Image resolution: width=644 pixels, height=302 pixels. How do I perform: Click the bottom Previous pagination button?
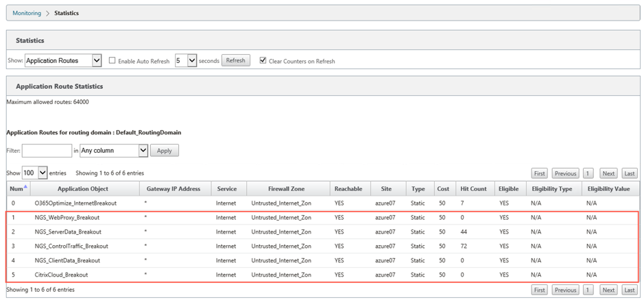point(566,290)
